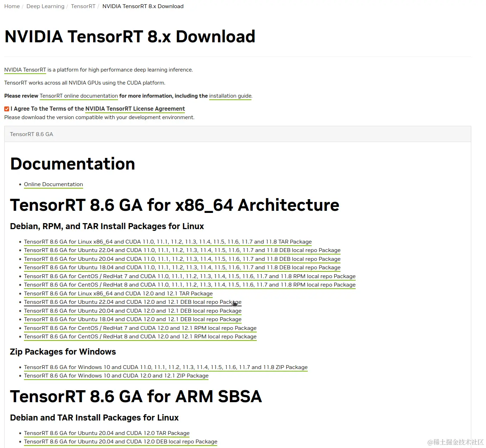
Task: Download Ubuntu 20.04 CUDA 11.x DEB local repo Package
Action: tap(182, 259)
